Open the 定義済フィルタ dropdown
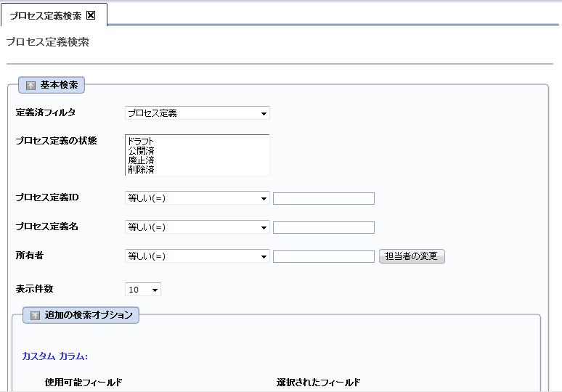 coord(197,113)
